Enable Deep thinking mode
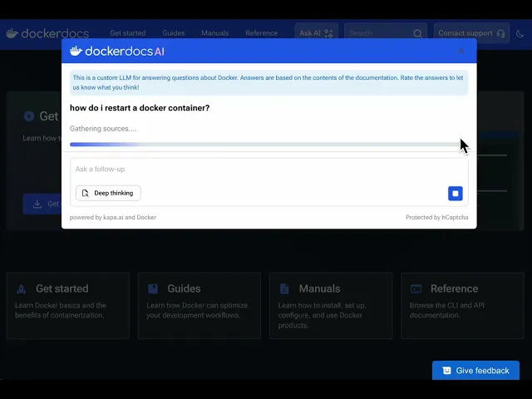Screen dimensions: 532x399 (108, 193)
